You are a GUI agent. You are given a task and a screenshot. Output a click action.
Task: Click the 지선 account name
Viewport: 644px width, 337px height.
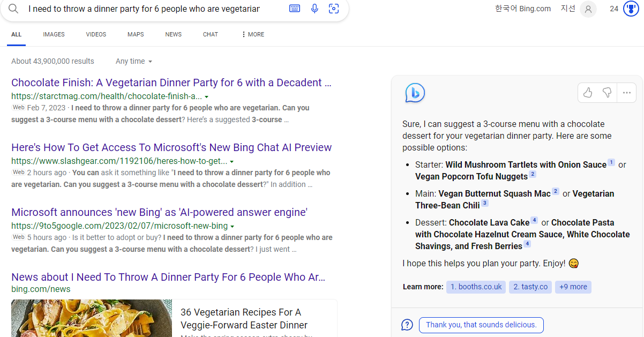pyautogui.click(x=568, y=9)
